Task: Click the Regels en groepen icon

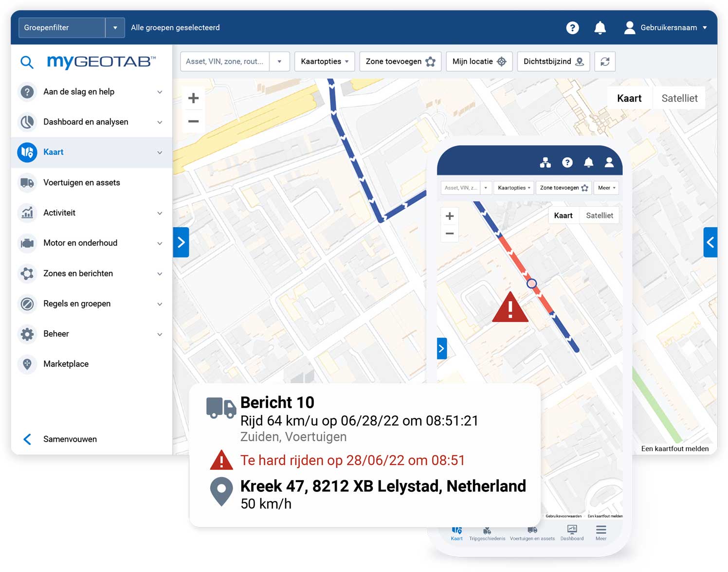Action: tap(27, 304)
